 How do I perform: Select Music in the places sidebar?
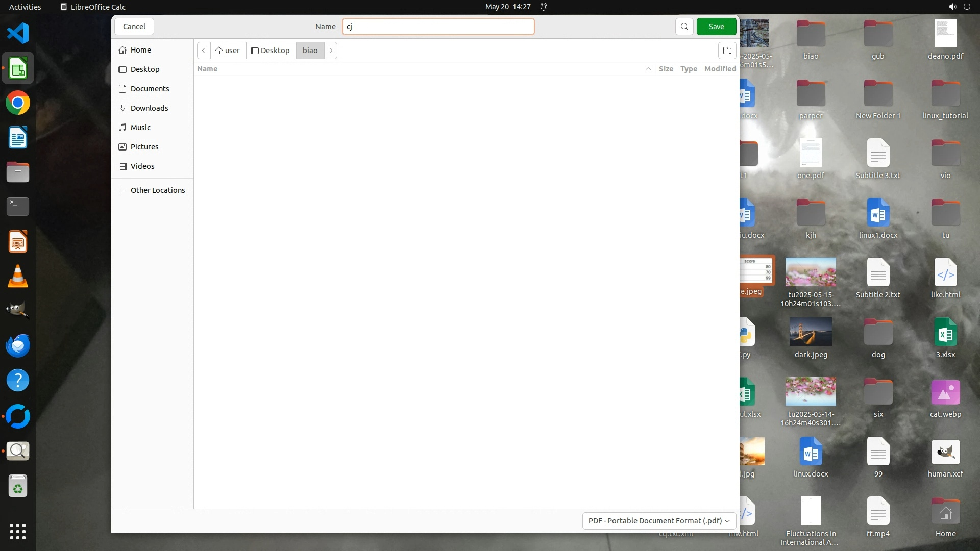(140, 128)
